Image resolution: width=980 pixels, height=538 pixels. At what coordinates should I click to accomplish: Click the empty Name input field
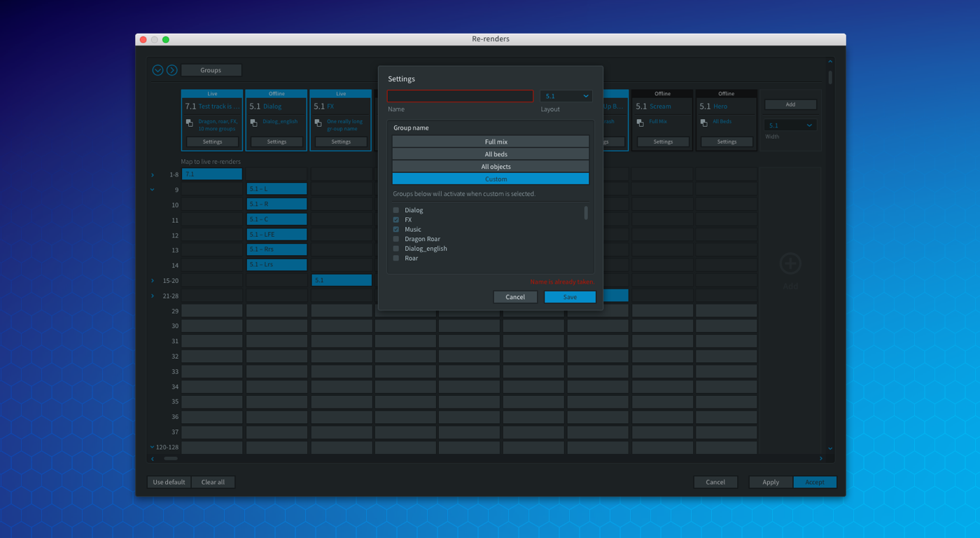pyautogui.click(x=460, y=96)
